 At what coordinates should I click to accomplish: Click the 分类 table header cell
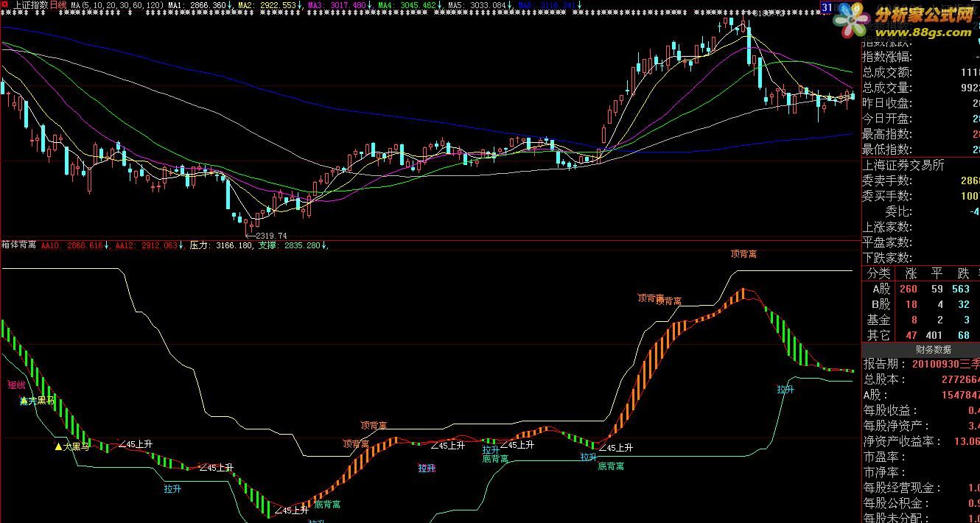tap(878, 273)
